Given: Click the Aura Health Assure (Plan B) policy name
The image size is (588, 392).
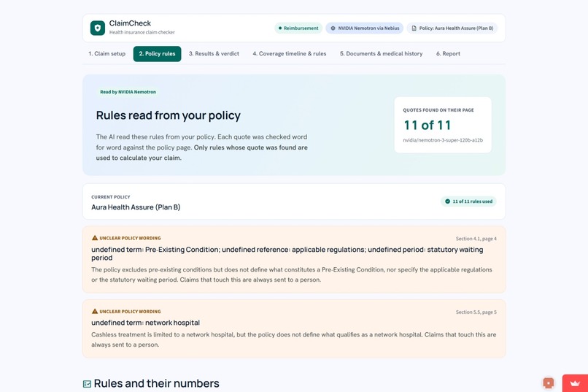Looking at the screenshot, I should 136,207.
